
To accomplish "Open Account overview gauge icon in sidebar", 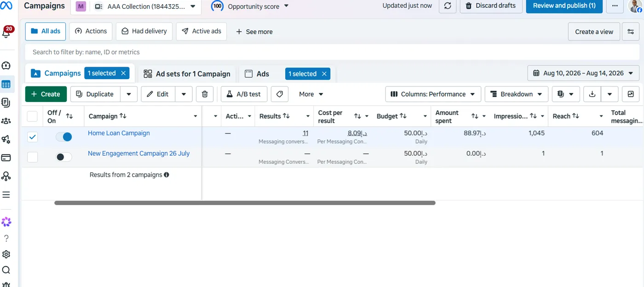I will (x=6, y=66).
